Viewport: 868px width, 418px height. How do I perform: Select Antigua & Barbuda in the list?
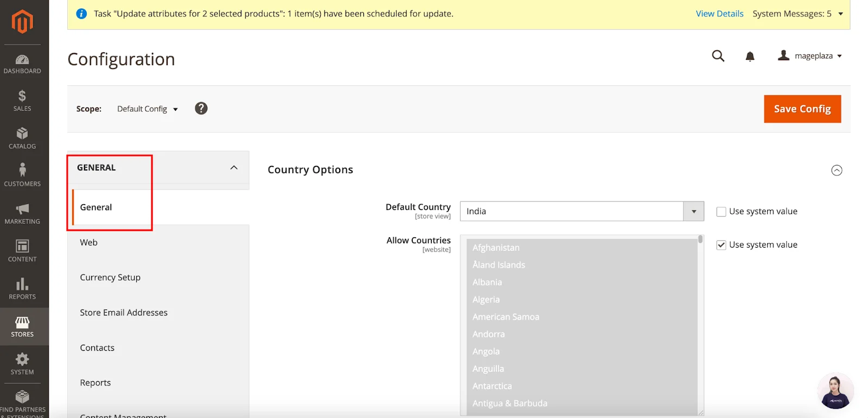coord(582,404)
